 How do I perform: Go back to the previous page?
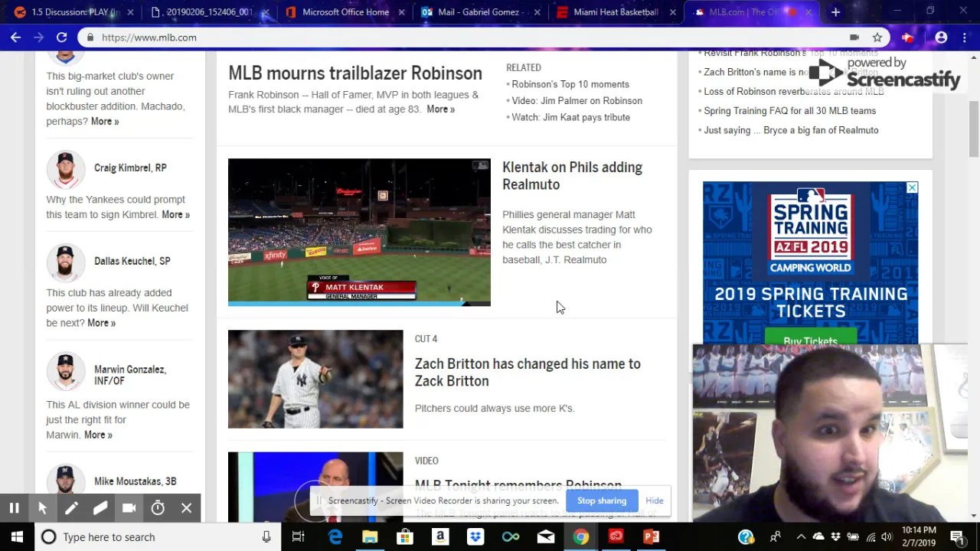click(x=15, y=37)
